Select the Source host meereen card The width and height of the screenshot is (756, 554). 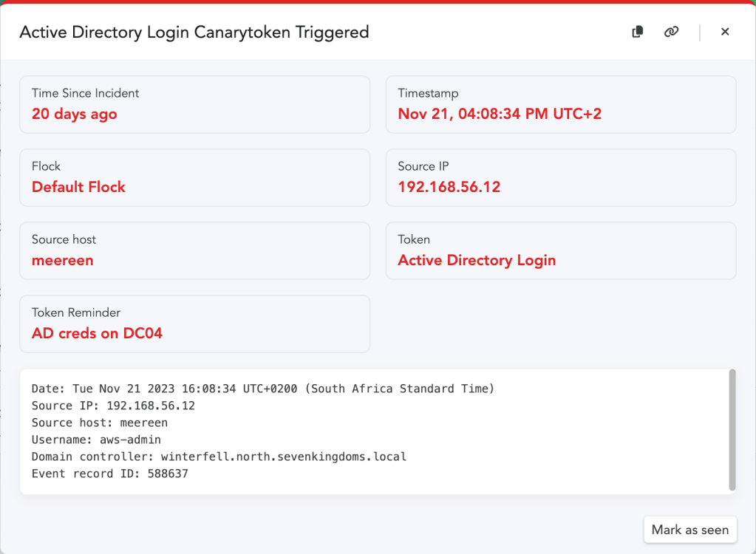pyautogui.click(x=194, y=250)
